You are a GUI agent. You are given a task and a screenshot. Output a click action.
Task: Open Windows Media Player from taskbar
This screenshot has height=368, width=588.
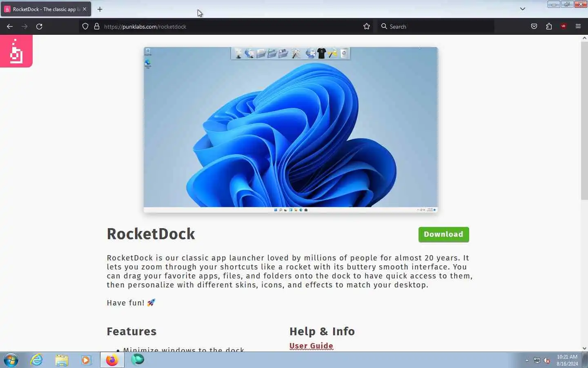pos(86,360)
